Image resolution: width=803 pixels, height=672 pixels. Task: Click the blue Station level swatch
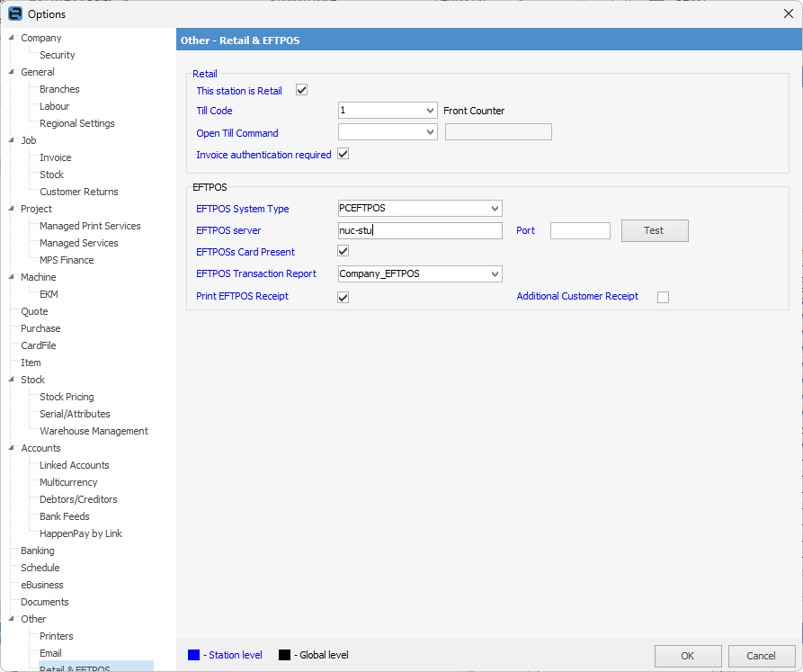point(193,655)
